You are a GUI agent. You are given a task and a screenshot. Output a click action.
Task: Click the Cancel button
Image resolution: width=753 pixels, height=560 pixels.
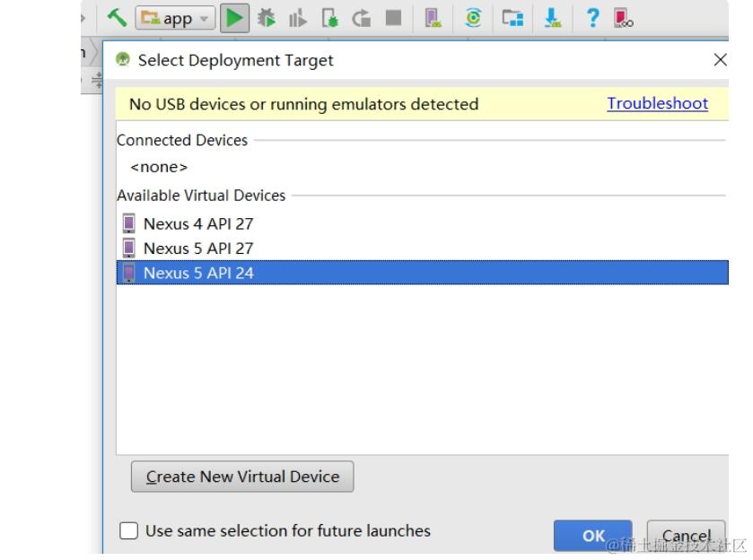pyautogui.click(x=686, y=536)
